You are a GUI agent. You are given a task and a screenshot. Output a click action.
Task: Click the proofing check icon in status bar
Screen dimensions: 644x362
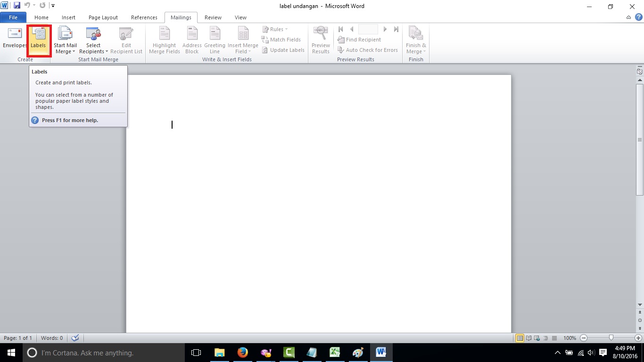[75, 338]
